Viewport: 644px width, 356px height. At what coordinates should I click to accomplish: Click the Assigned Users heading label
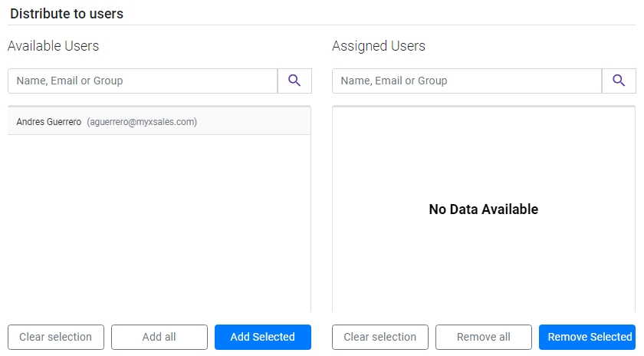coord(379,45)
